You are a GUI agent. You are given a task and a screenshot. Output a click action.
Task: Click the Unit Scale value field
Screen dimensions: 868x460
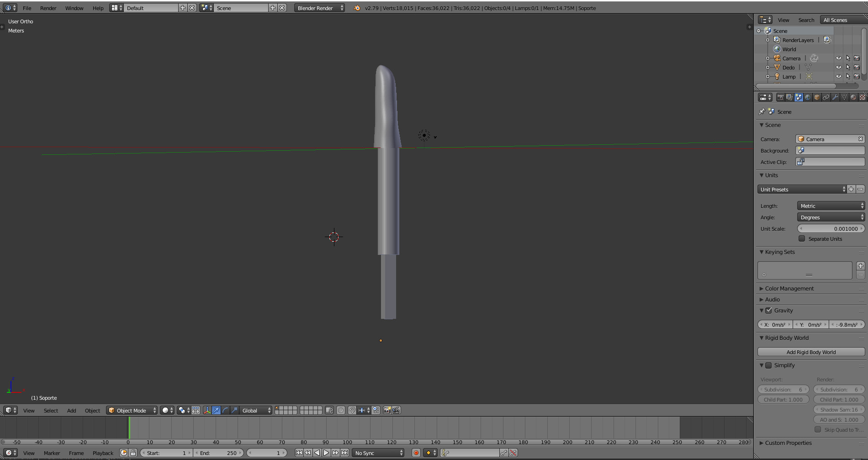pyautogui.click(x=831, y=228)
